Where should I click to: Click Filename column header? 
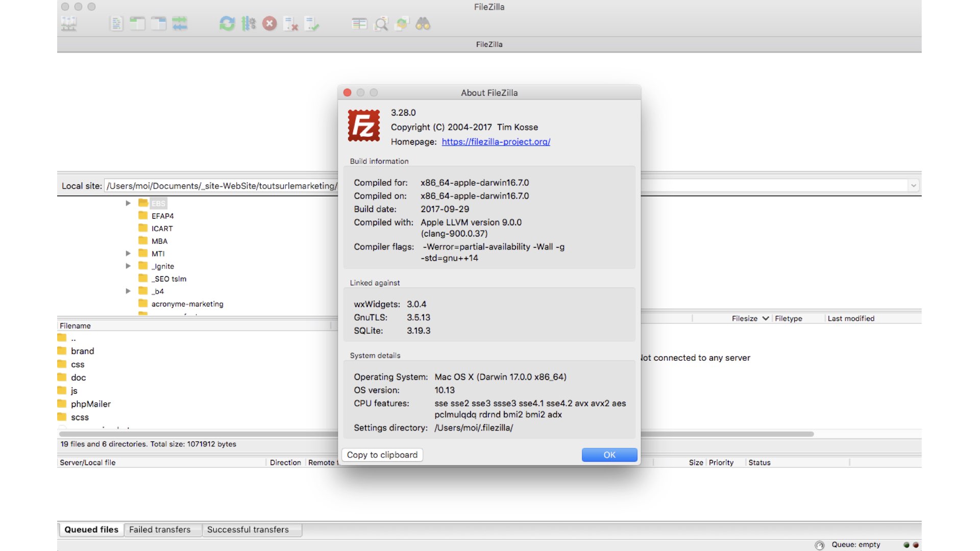tap(194, 325)
